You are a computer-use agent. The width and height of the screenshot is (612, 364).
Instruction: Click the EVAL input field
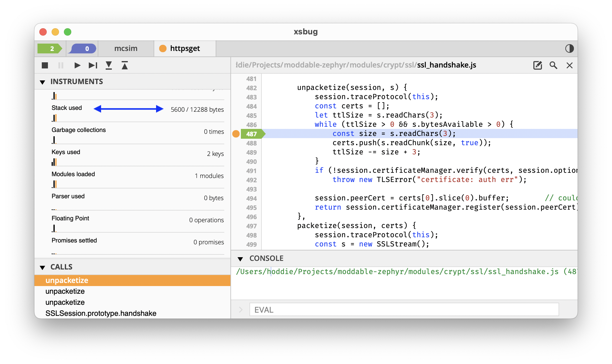404,310
